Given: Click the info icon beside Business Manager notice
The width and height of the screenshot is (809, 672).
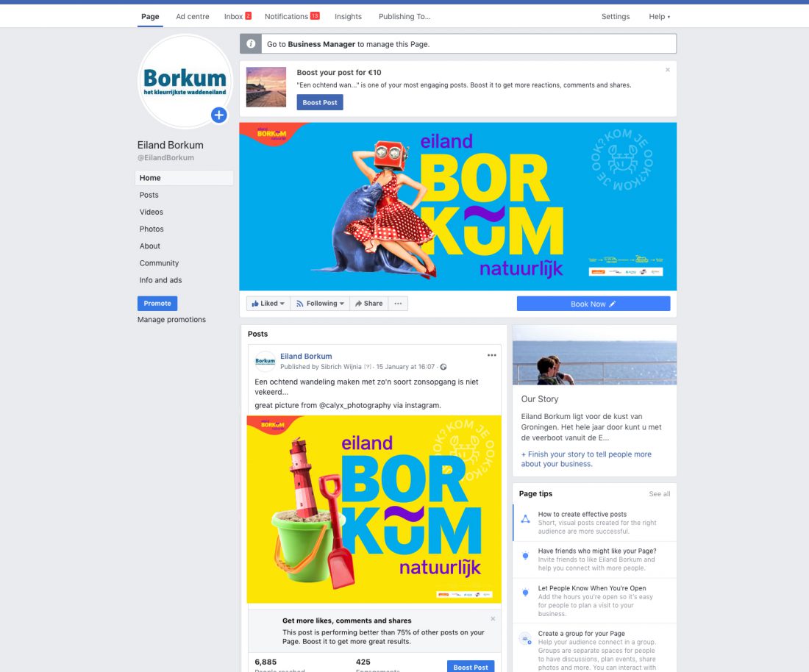Looking at the screenshot, I should [x=251, y=44].
